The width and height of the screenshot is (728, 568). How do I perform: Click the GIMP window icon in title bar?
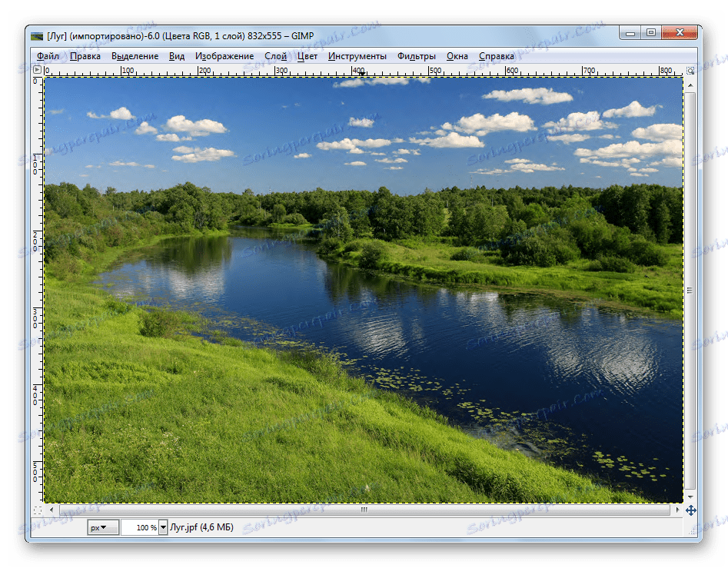(x=37, y=36)
